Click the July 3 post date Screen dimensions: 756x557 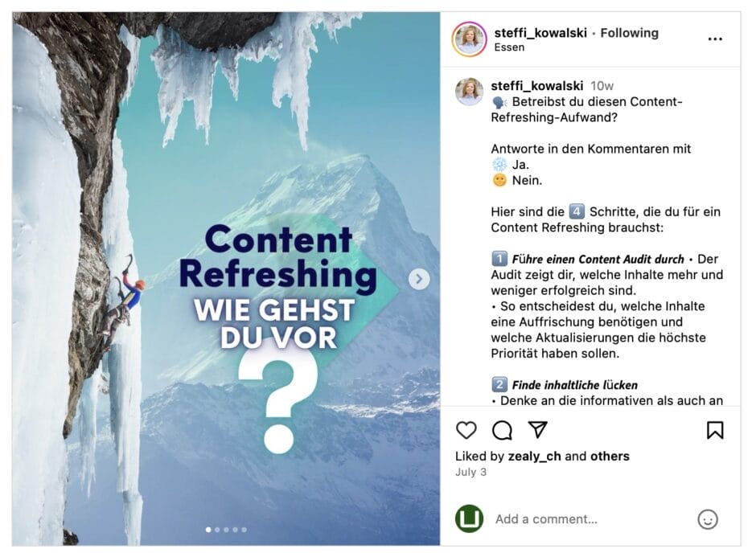470,472
